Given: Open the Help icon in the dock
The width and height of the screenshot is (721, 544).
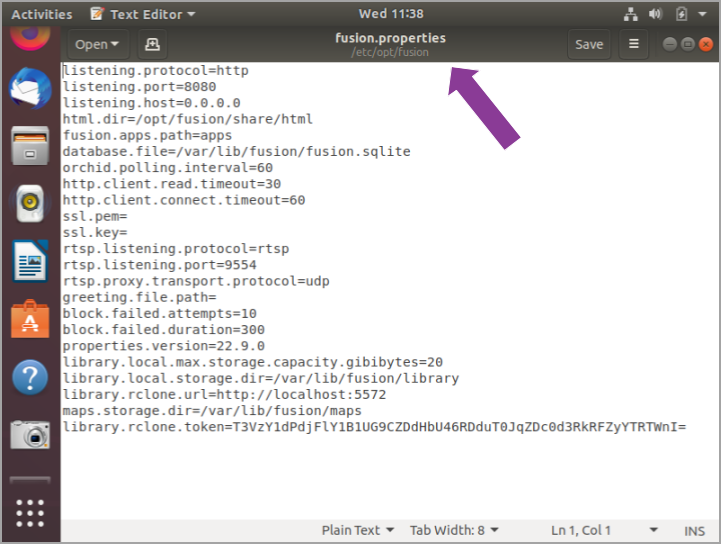Looking at the screenshot, I should click(30, 378).
